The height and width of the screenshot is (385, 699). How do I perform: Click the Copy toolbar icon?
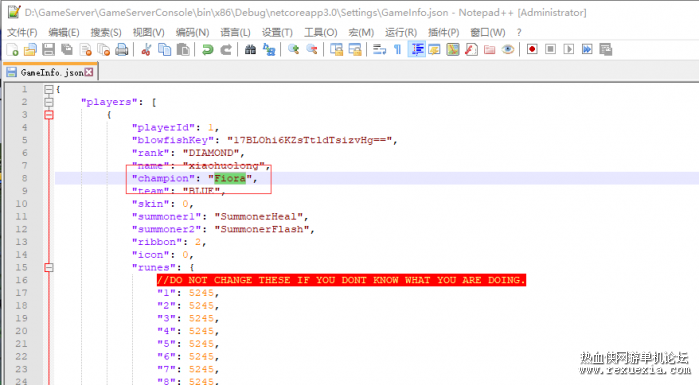(164, 49)
